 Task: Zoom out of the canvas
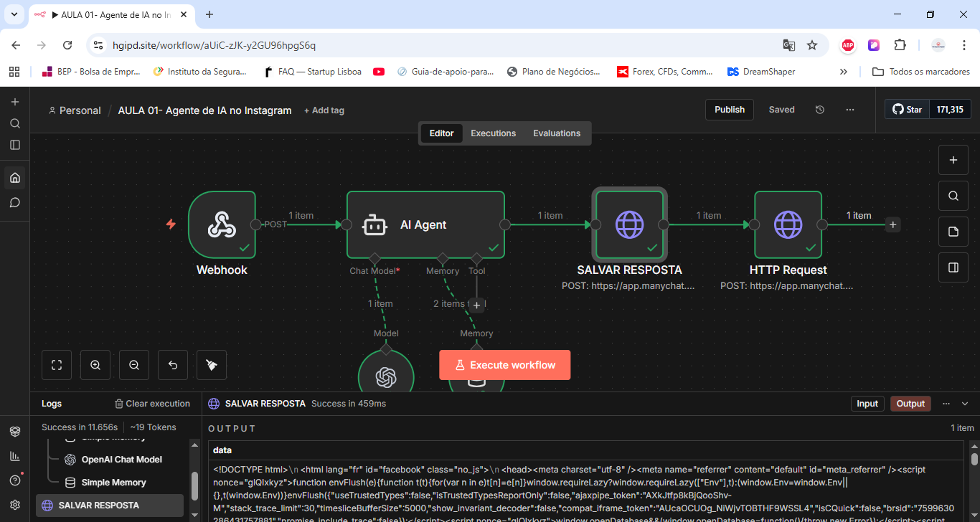134,365
